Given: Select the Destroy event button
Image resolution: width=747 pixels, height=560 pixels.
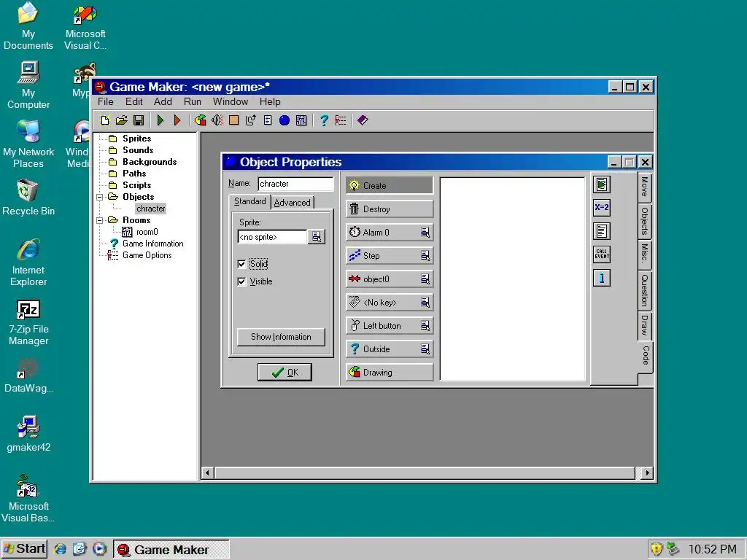Looking at the screenshot, I should (390, 209).
